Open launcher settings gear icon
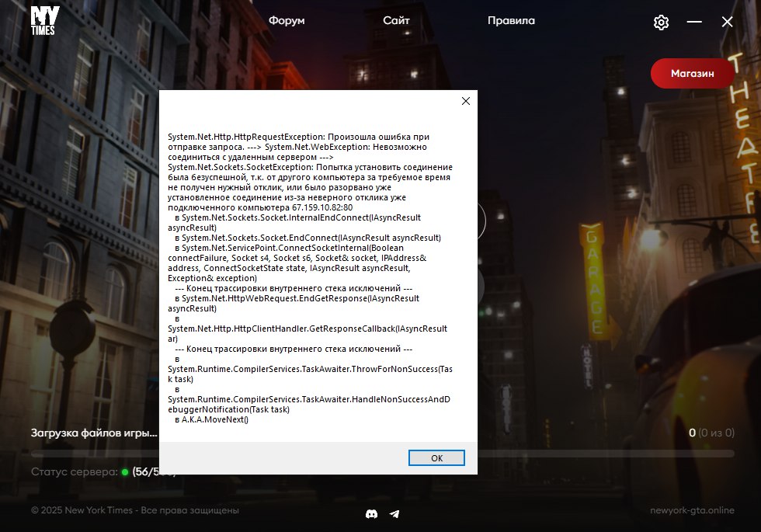The height and width of the screenshot is (532, 761). pyautogui.click(x=661, y=22)
